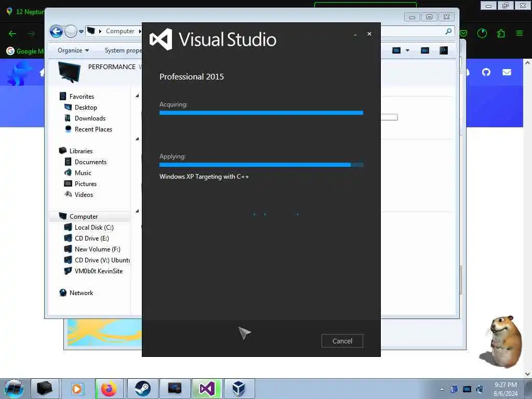Go forward in the Explorer window
Screen dimensions: 532x399
71,32
